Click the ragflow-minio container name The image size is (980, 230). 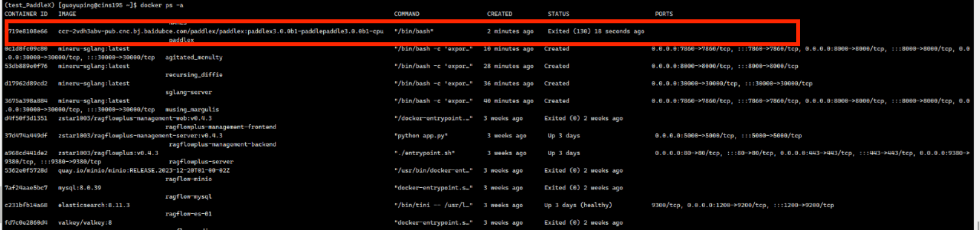188,179
